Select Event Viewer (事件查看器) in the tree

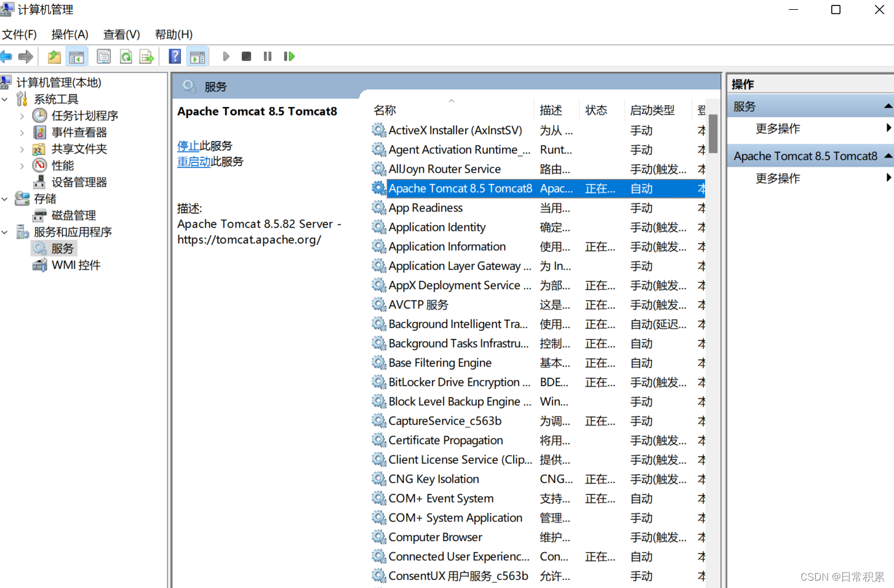click(x=79, y=132)
